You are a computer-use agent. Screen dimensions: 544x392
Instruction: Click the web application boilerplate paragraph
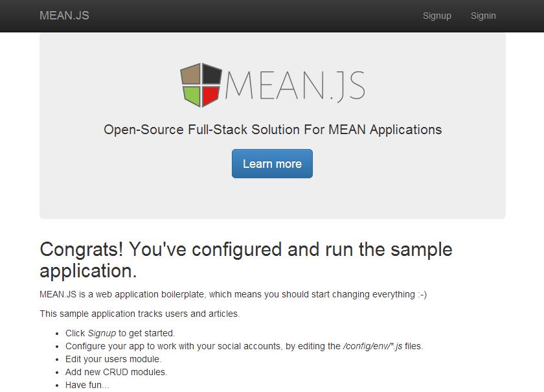pos(233,294)
